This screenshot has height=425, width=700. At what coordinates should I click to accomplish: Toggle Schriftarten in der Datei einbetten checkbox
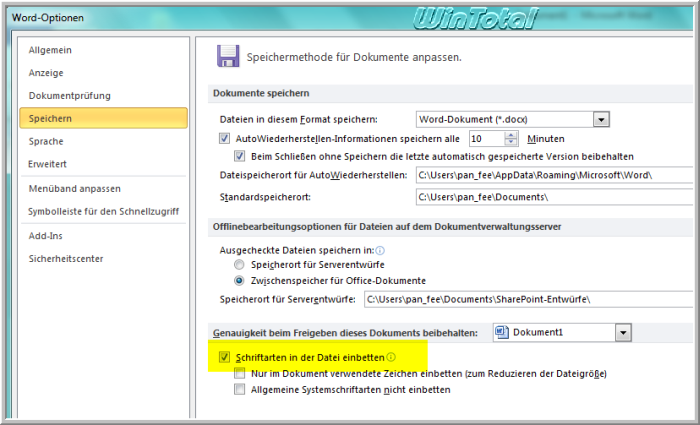point(224,357)
